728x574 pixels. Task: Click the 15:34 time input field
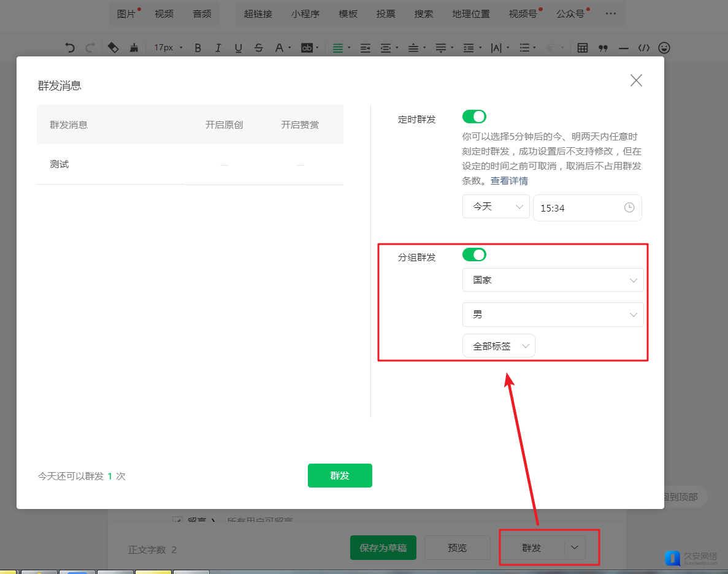tap(588, 208)
